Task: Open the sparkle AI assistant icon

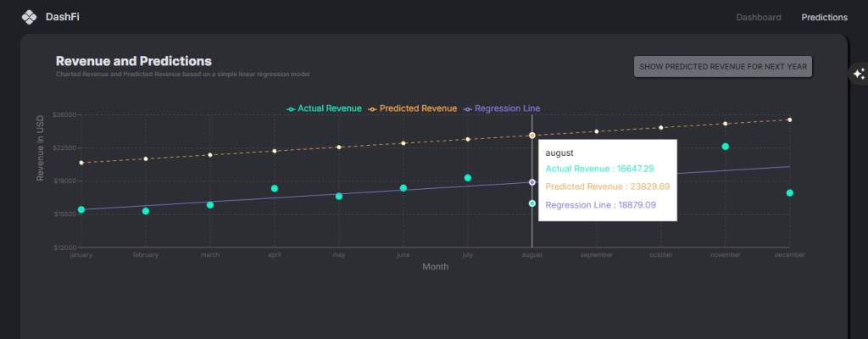Action: [859, 74]
